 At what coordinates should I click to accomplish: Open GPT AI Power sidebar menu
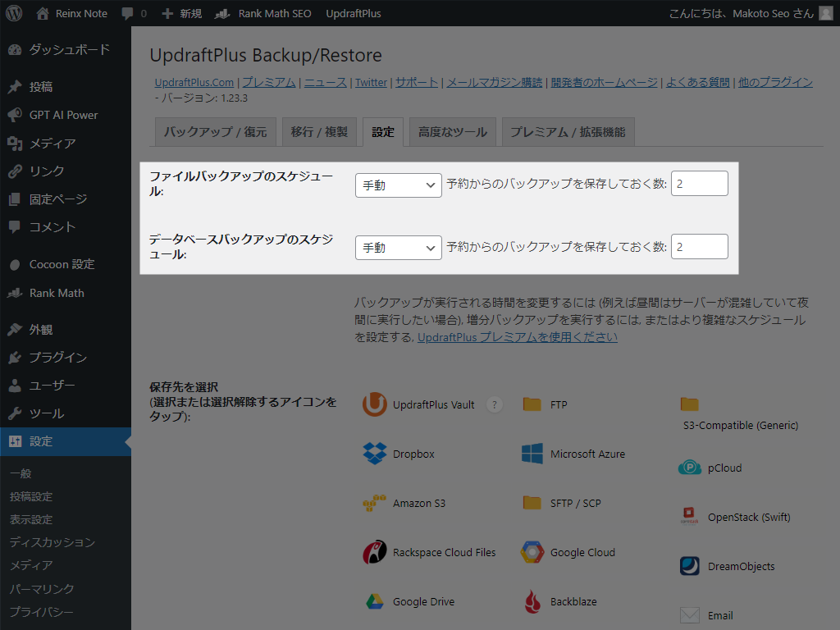66,115
